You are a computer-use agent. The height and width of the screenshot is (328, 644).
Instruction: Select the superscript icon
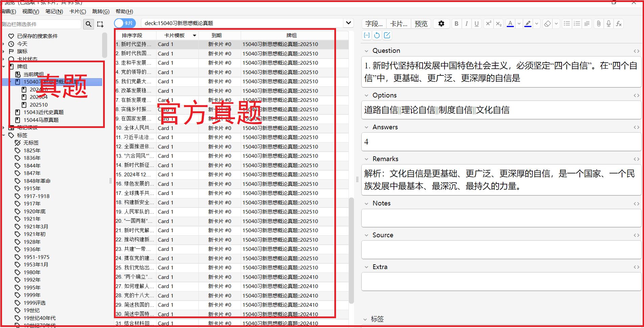click(x=488, y=24)
